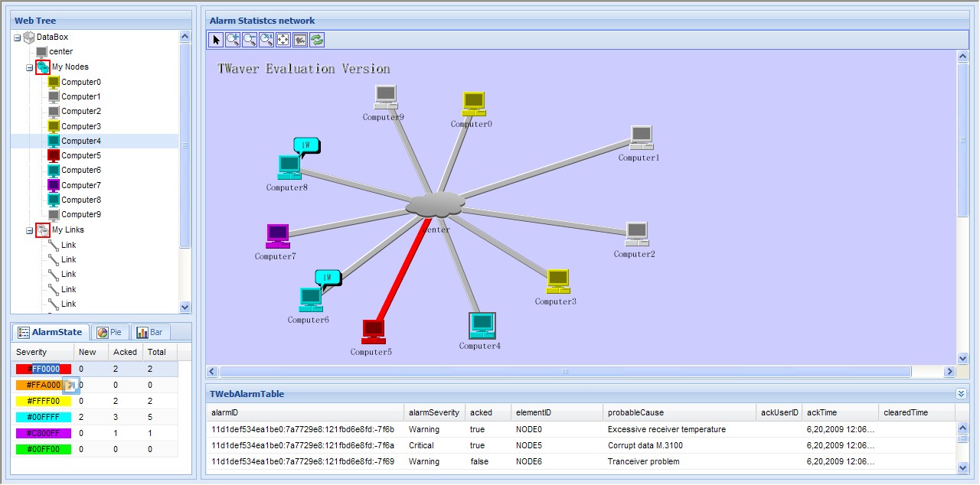Collapse the My Nodes tree group
Viewport: 980px width, 485px height.
(x=29, y=67)
